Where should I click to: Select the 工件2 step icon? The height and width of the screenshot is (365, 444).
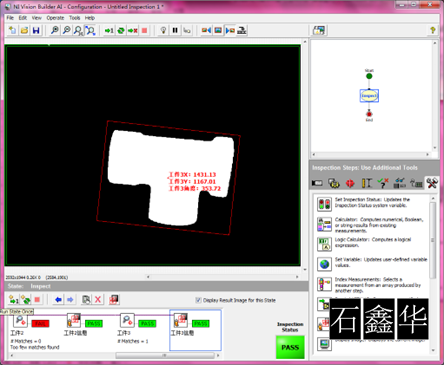click(20, 321)
